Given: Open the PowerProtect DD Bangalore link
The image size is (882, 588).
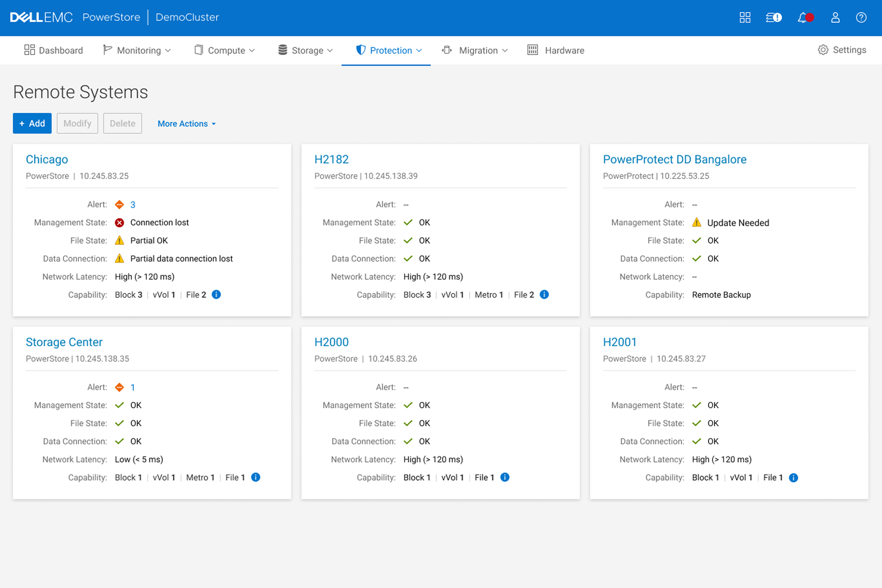Looking at the screenshot, I should [x=674, y=159].
